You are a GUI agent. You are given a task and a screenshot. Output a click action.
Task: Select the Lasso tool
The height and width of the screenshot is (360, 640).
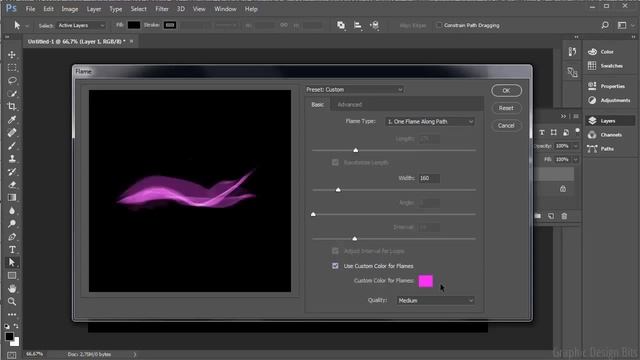tap(12, 80)
